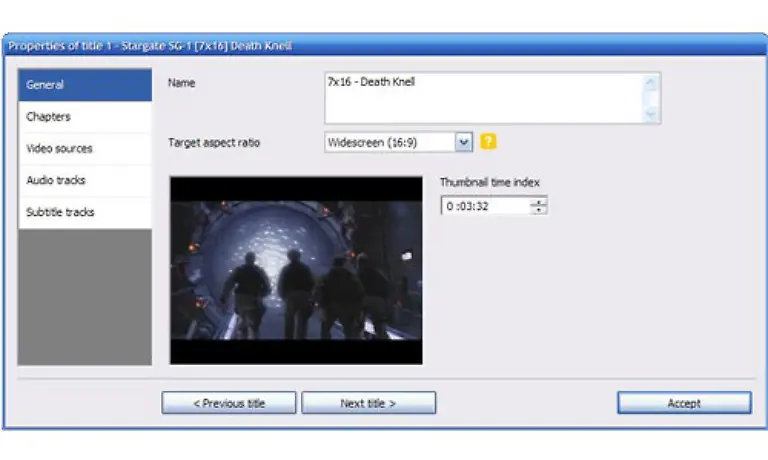Decrease the thumbnail time index with the down spinner
The width and height of the screenshot is (768, 460).
tap(539, 210)
